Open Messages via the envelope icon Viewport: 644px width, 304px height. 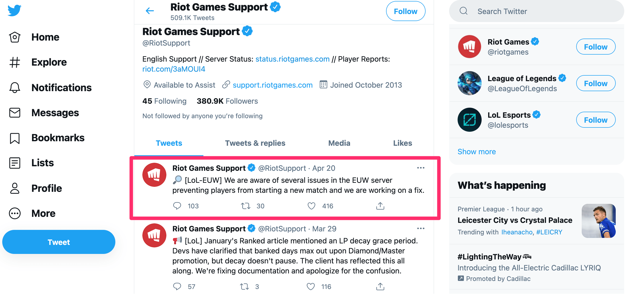click(x=14, y=113)
